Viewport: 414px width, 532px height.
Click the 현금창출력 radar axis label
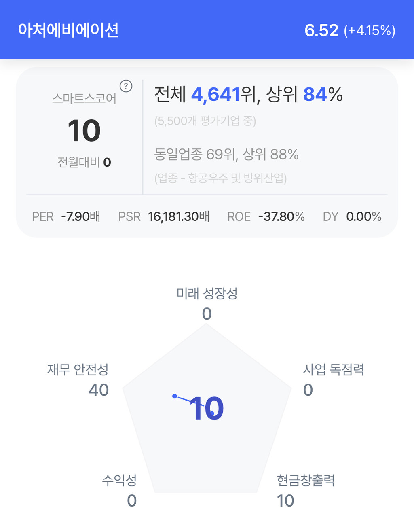306,480
